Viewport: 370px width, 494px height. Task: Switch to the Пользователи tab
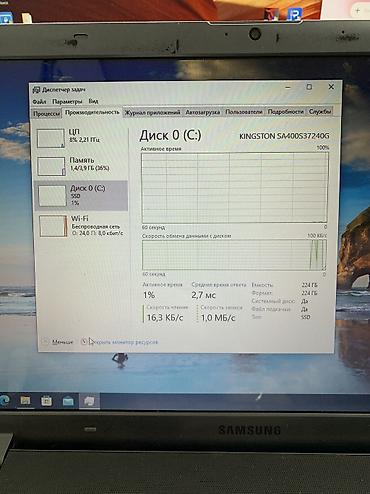[244, 112]
